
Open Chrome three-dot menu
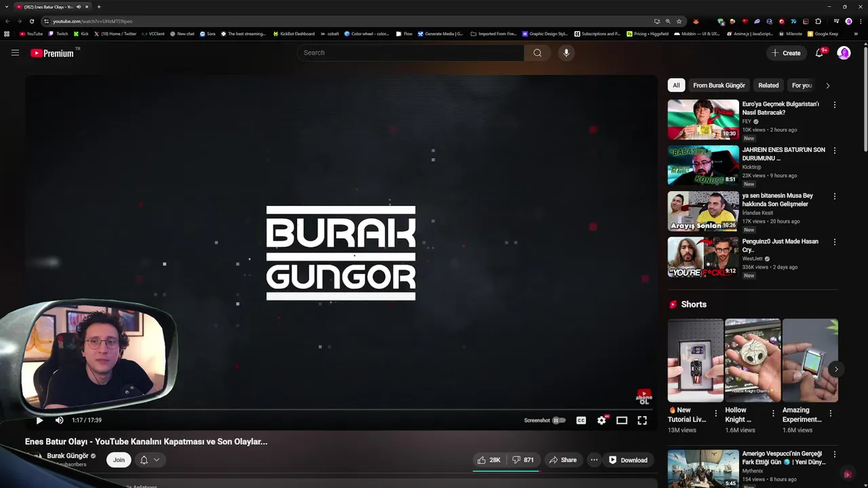[x=859, y=21]
